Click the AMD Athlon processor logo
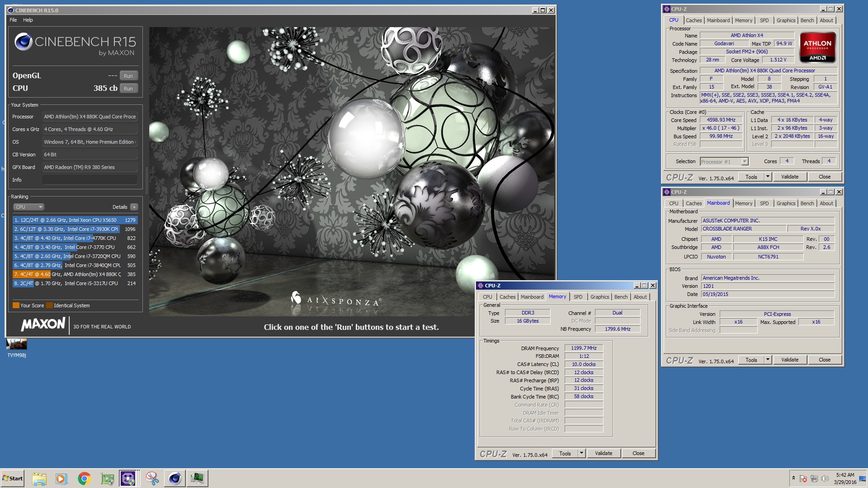The height and width of the screenshot is (488, 868). [x=817, y=47]
